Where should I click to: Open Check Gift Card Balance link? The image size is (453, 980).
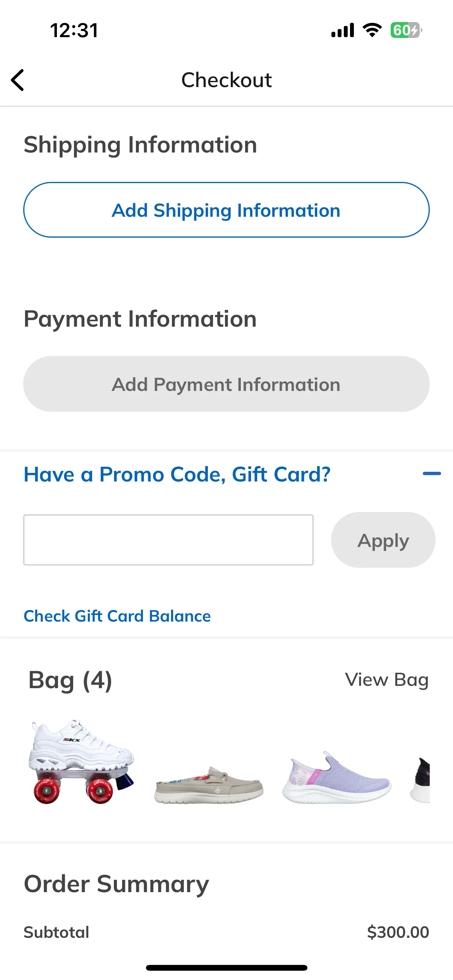(117, 616)
